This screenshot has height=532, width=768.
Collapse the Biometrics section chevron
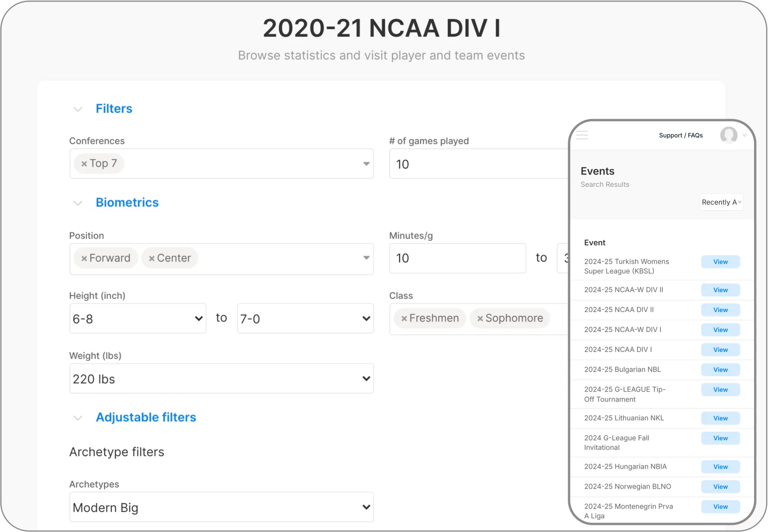(x=78, y=203)
